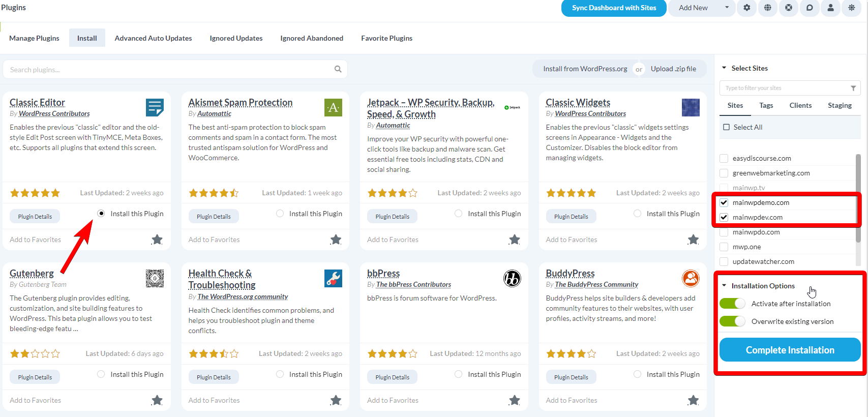Open the Add New dropdown

click(702, 8)
